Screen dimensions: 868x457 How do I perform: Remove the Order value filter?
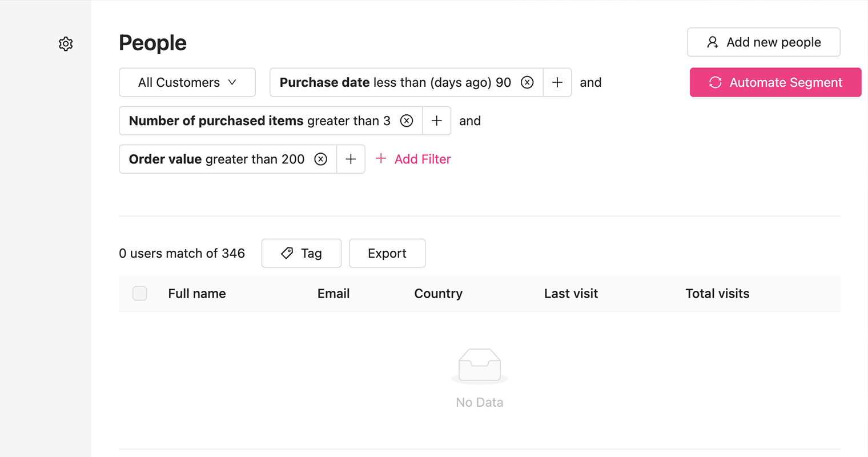[x=321, y=159]
